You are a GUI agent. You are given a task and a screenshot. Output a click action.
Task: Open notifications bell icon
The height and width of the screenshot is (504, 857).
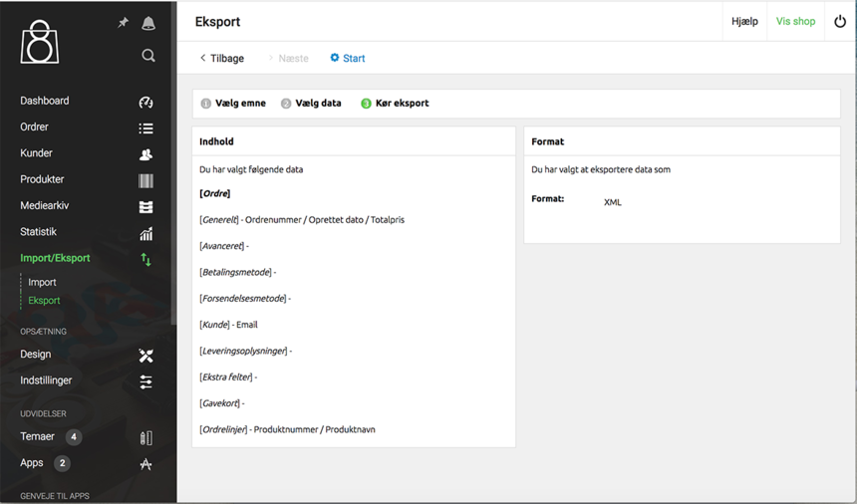148,23
